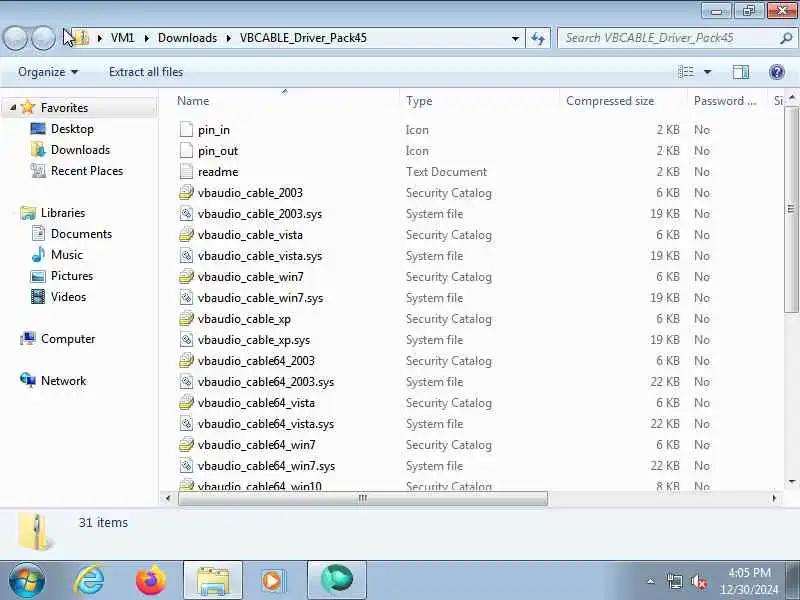Viewport: 800px width, 600px height.
Task: Collapse the Favorites tree group
Action: (x=13, y=108)
